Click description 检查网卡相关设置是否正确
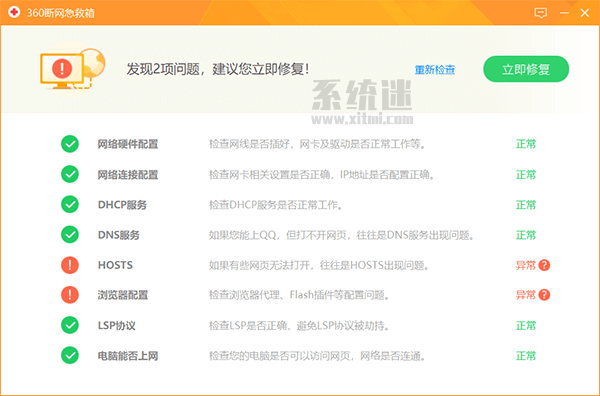Image resolution: width=600 pixels, height=396 pixels. [x=322, y=175]
